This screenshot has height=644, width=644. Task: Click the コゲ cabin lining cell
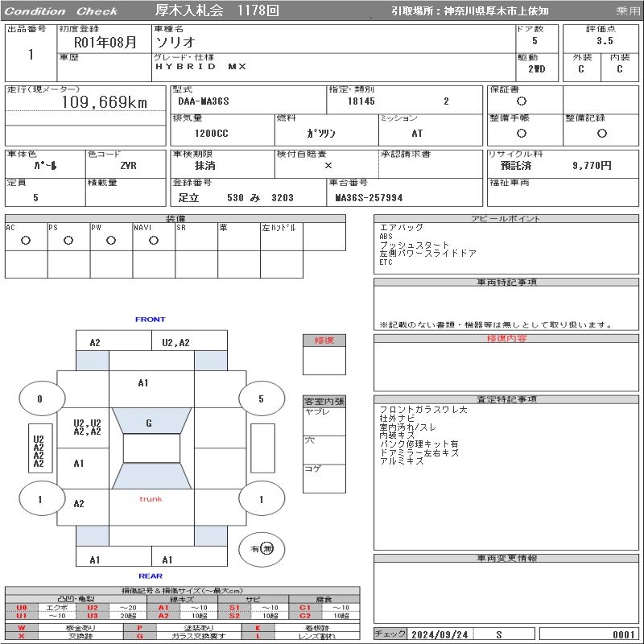click(x=324, y=478)
